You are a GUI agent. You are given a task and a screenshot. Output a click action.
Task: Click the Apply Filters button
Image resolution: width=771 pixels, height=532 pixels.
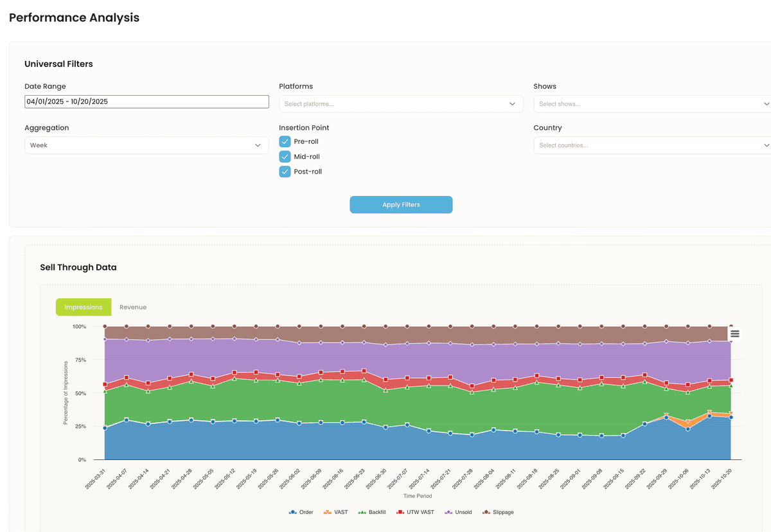click(401, 204)
